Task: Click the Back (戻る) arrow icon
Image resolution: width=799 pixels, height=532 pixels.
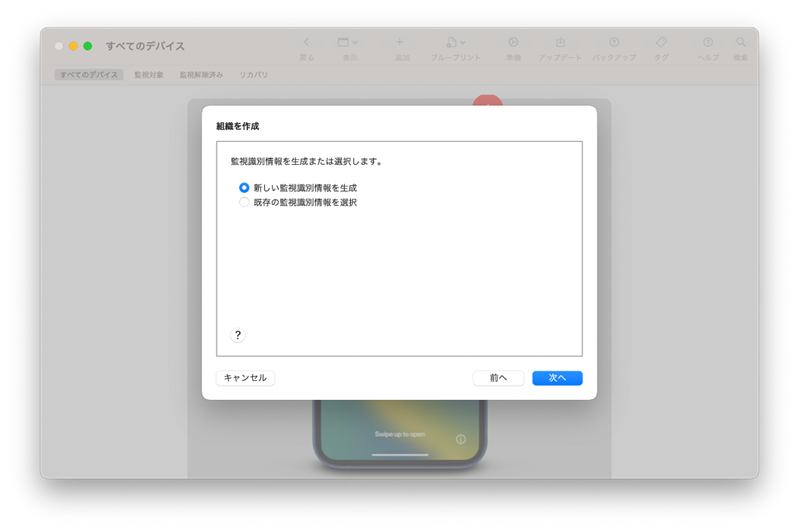Action: click(306, 42)
